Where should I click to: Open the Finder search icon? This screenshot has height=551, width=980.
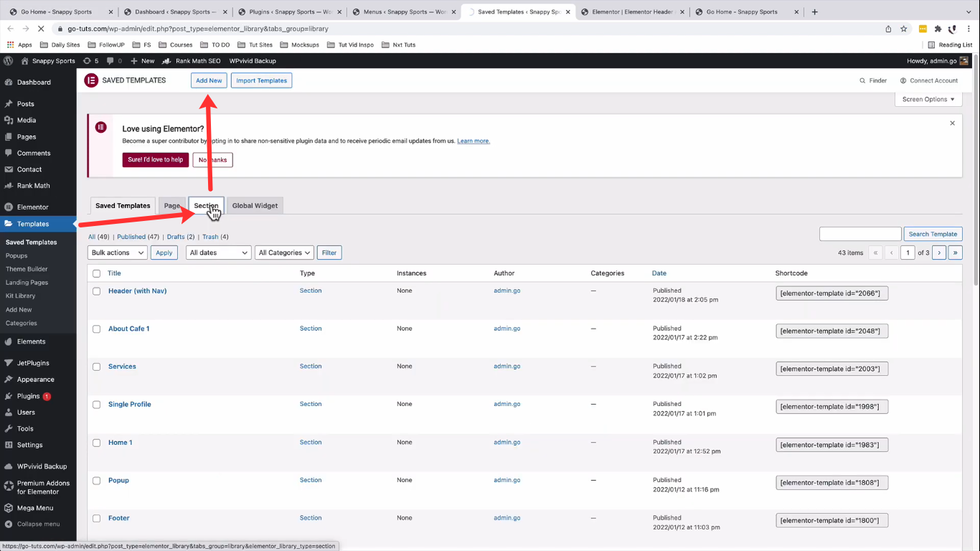point(862,81)
